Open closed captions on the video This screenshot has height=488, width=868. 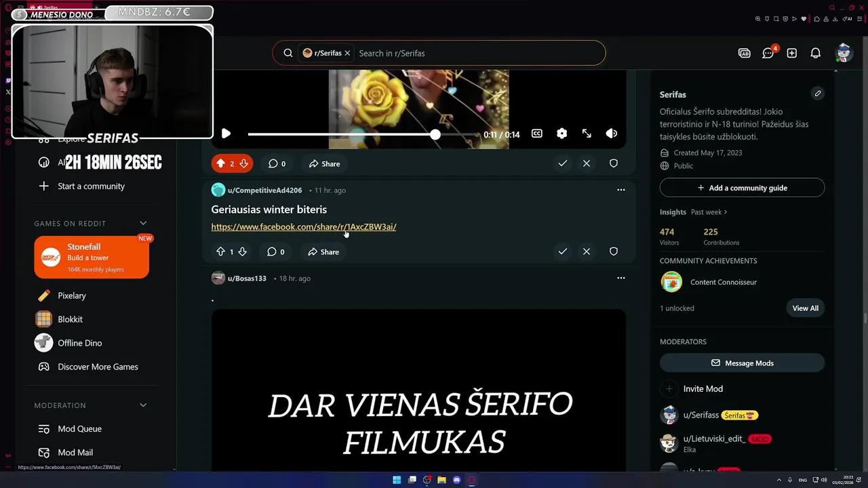[537, 134]
